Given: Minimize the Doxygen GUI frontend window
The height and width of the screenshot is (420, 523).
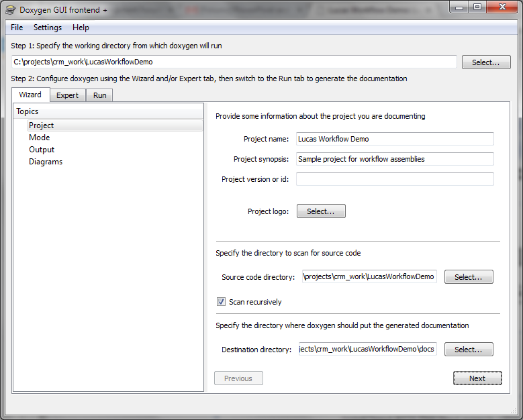Looking at the screenshot, I should pos(459,7).
